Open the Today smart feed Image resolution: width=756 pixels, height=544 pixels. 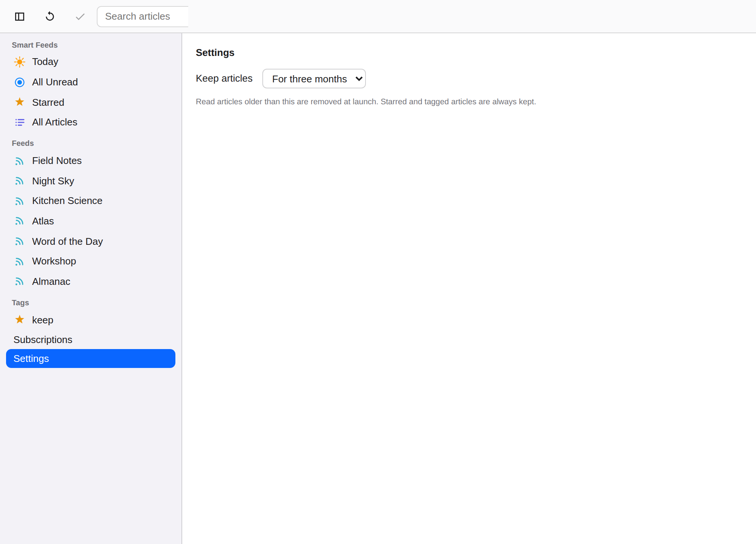pos(91,62)
